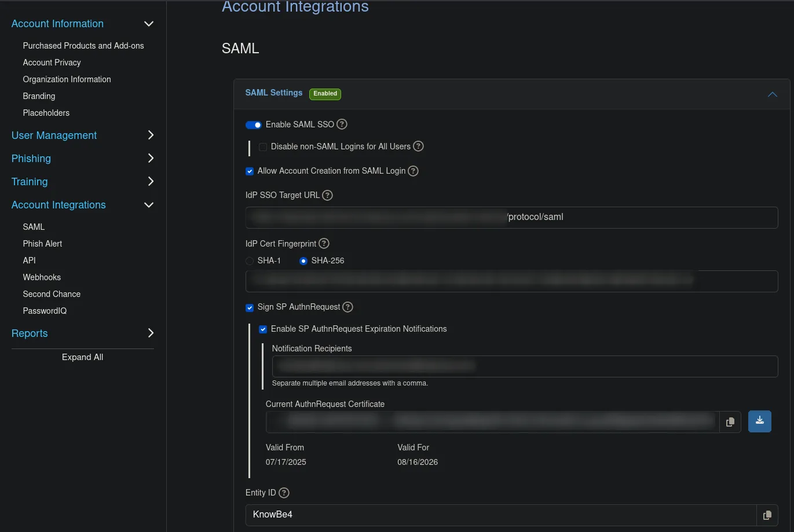Download the AuthnRequest Certificate

[759, 421]
